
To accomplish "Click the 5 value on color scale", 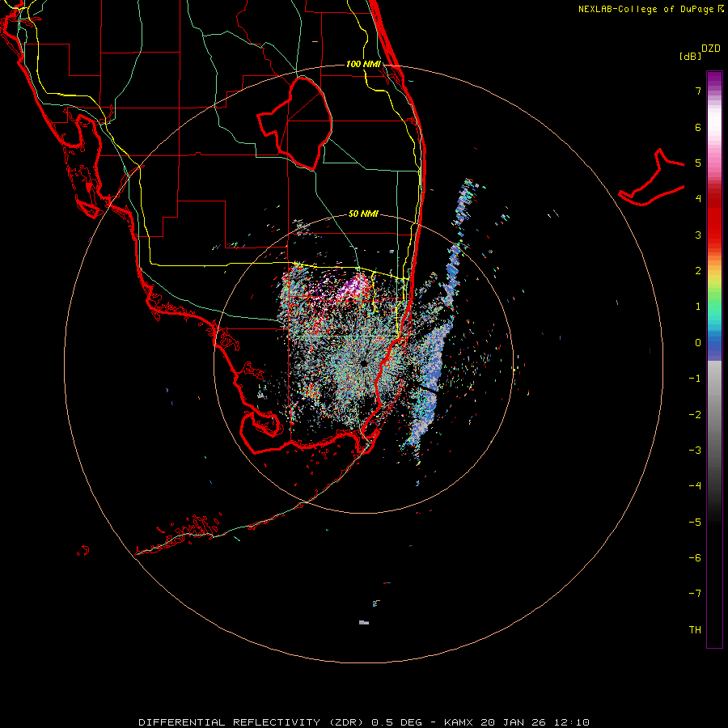I will click(x=698, y=163).
